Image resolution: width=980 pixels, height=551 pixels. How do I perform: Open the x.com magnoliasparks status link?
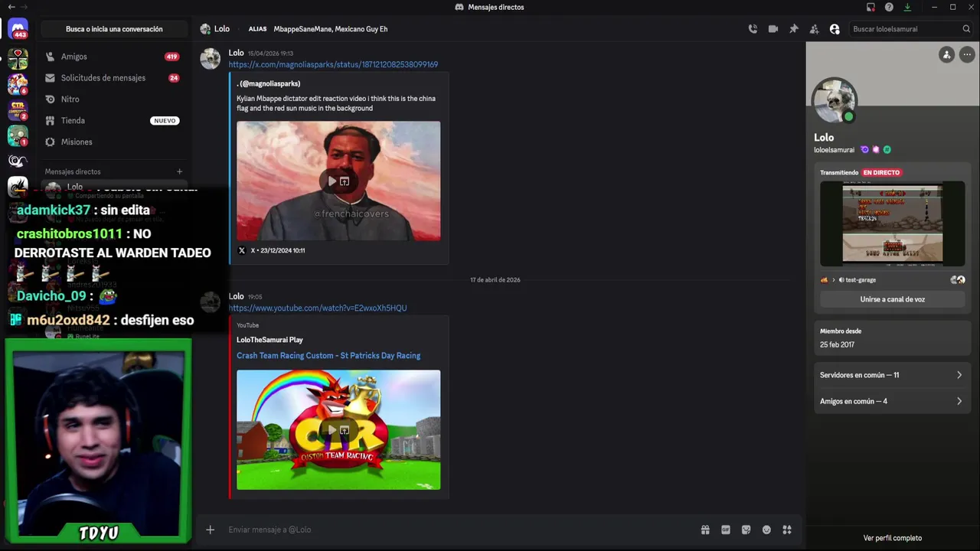333,64
